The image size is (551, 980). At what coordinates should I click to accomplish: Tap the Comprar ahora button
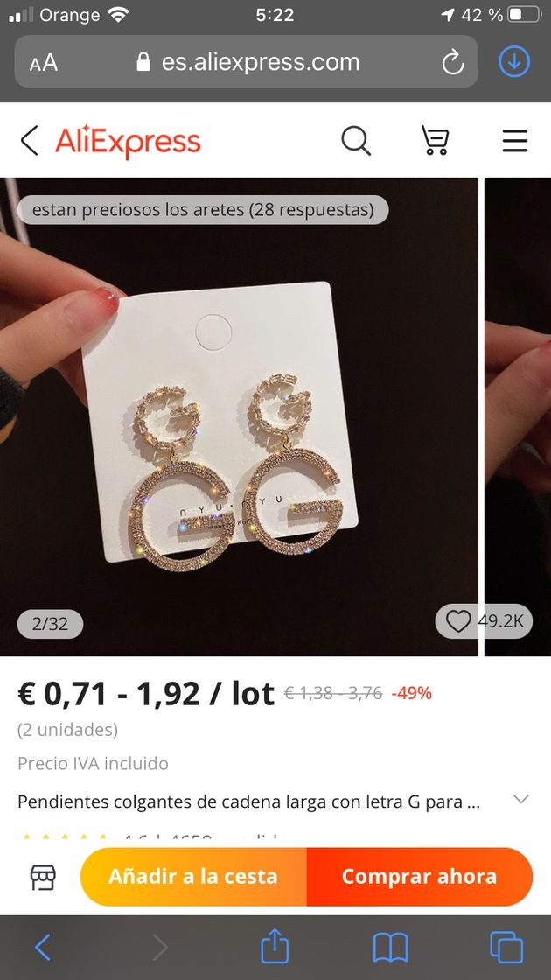pyautogui.click(x=420, y=876)
